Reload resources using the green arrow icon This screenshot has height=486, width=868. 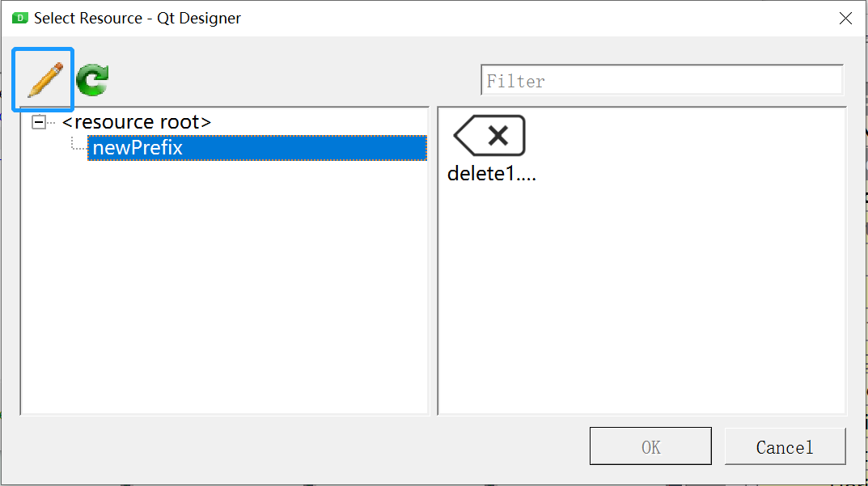pyautogui.click(x=92, y=80)
